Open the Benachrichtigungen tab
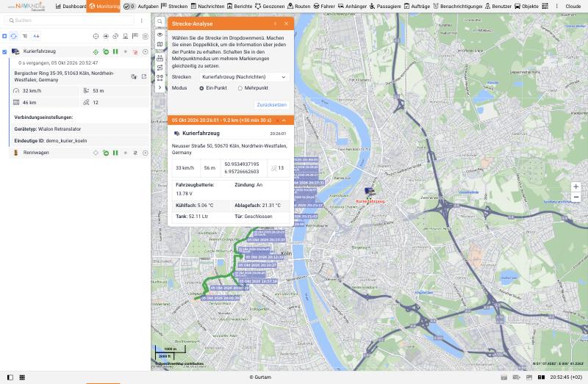The height and width of the screenshot is (384, 588). pyautogui.click(x=457, y=7)
